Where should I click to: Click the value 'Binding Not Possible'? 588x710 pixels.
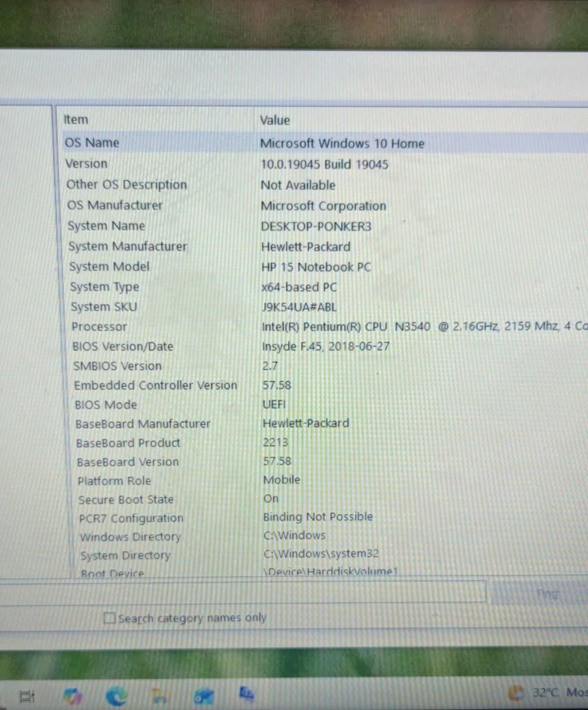318,517
